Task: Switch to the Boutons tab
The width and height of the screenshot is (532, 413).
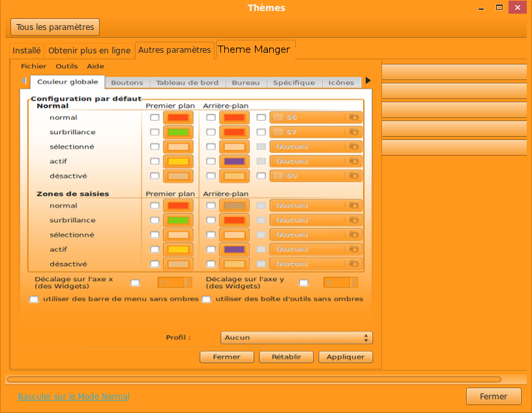Action: pos(127,82)
